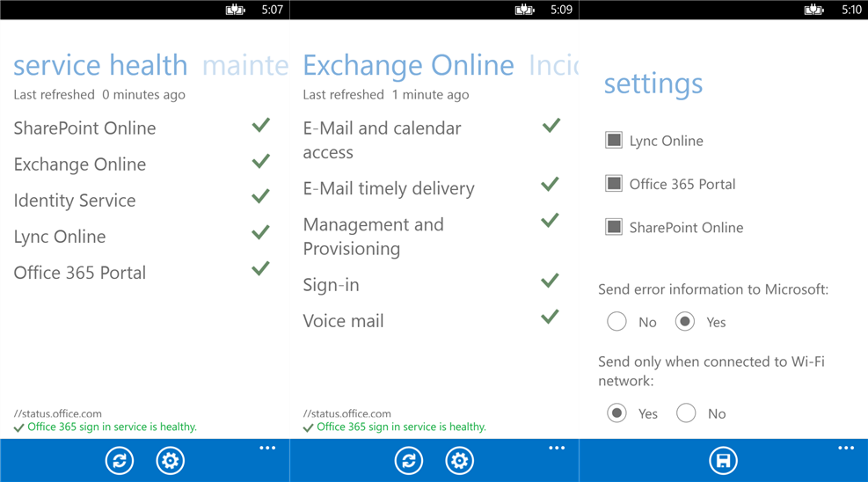This screenshot has height=482, width=868.
Task: Tap the 5:10 clock
Action: tap(851, 10)
